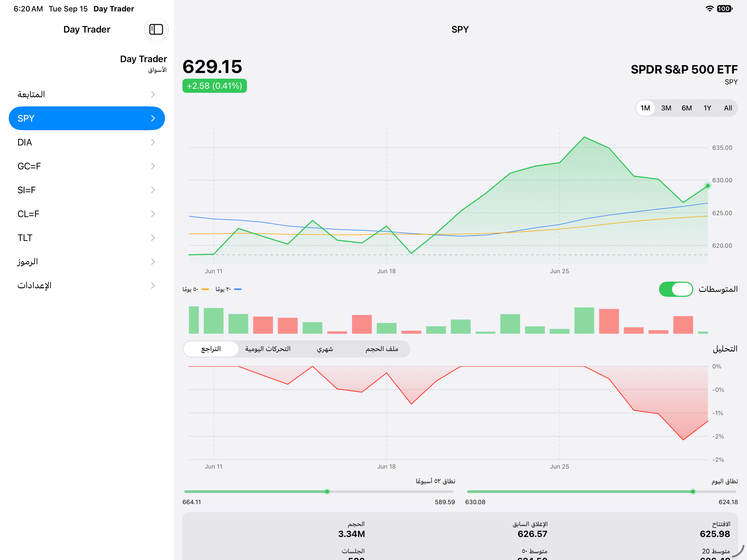The width and height of the screenshot is (747, 560).
Task: Click the Tue Sep 15 status bar date
Action: pyautogui.click(x=68, y=9)
